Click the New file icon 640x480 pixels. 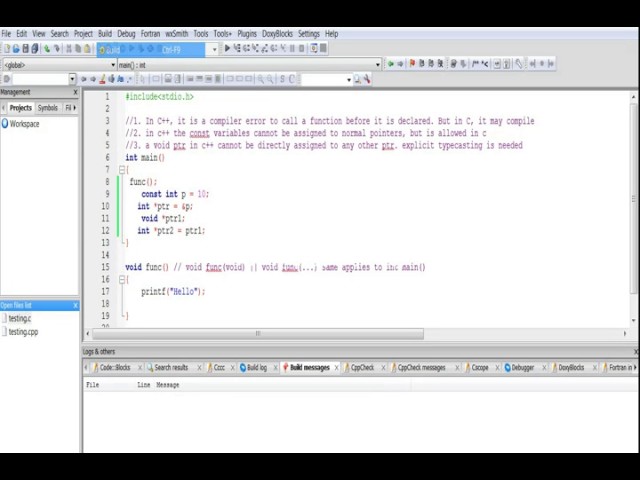[x=7, y=49]
